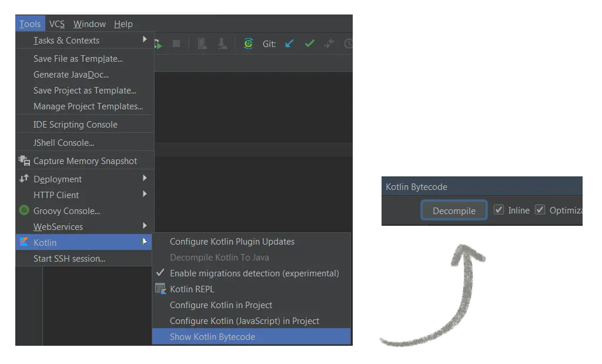Click the Kotlin menu text
Image resolution: width=602 pixels, height=364 pixels.
pyautogui.click(x=45, y=243)
